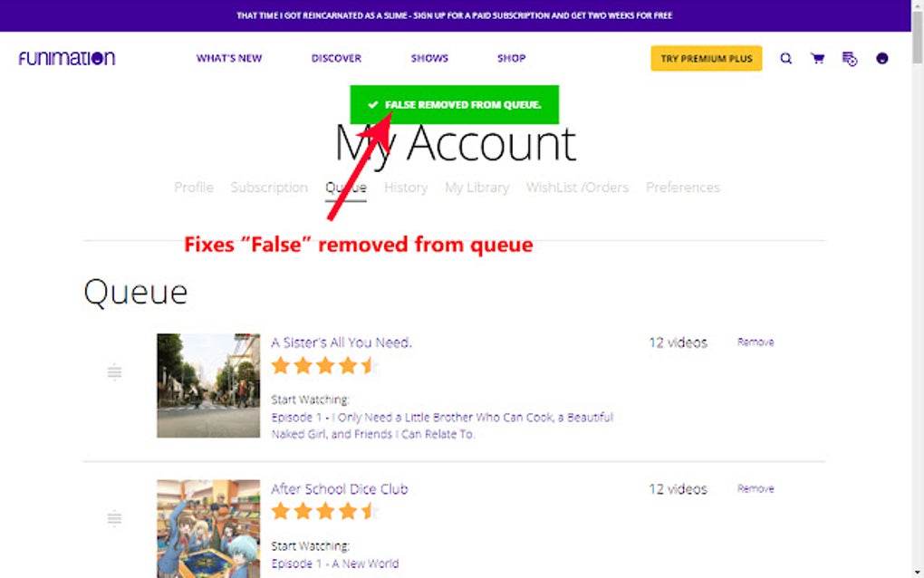924x578 pixels.
Task: Play Episode 1 - A New World
Action: coord(334,564)
